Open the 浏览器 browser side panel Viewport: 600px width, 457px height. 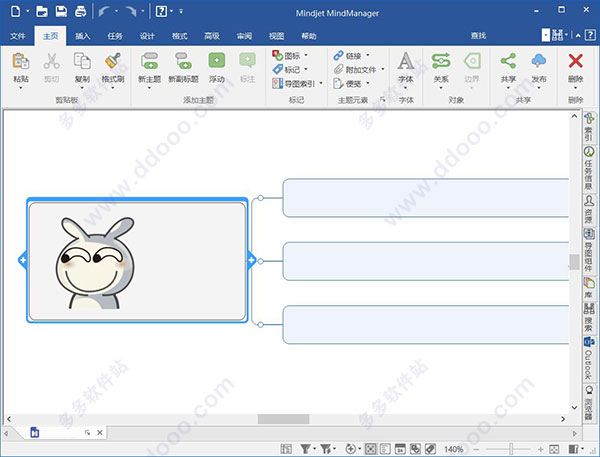point(589,402)
